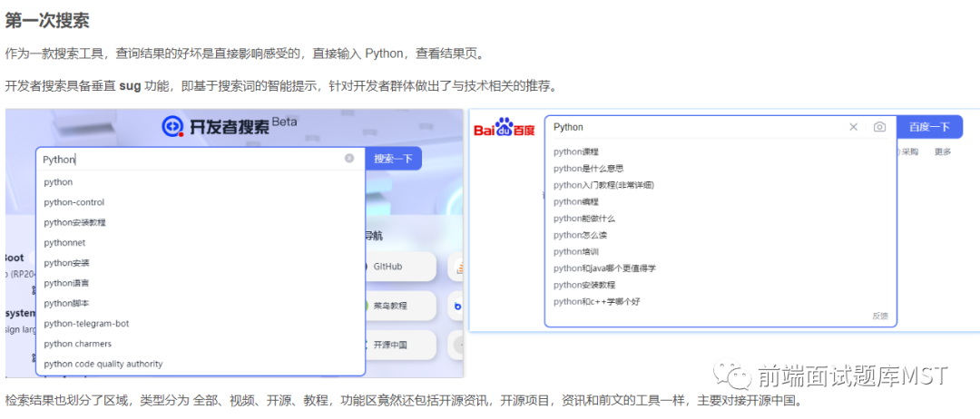This screenshot has width=980, height=419.
Task: Click the Baidu paw logo
Action: [x=504, y=127]
